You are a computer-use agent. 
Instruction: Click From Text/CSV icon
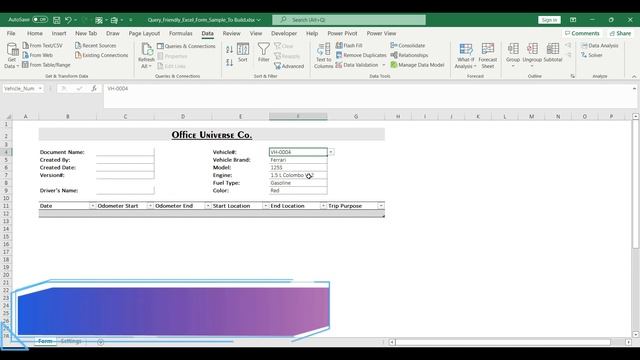pyautogui.click(x=26, y=45)
